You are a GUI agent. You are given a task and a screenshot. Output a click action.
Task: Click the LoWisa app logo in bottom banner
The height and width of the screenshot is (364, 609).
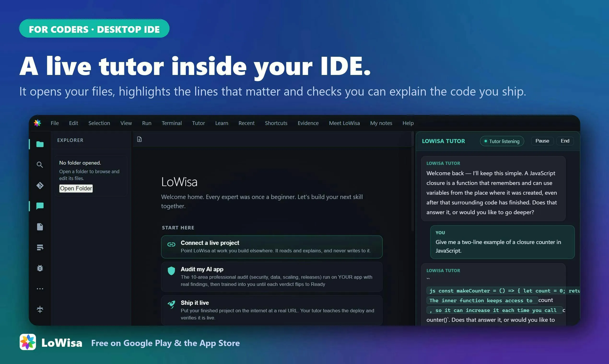coord(28,342)
